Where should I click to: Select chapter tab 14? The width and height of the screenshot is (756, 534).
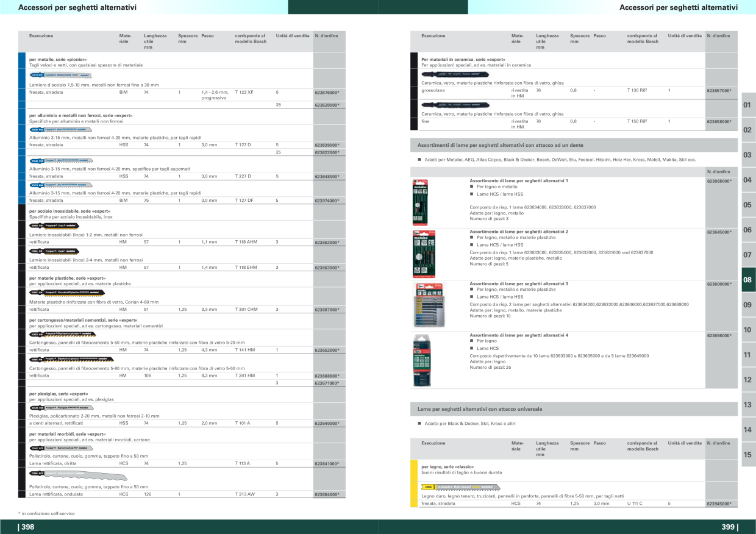tap(748, 430)
